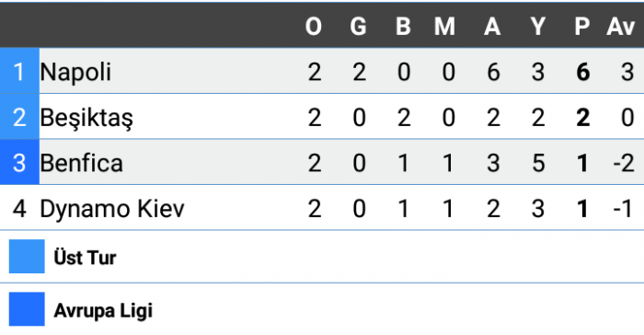Viewport: 644px width, 335px height.
Task: Click the B column header
Action: pyautogui.click(x=403, y=27)
